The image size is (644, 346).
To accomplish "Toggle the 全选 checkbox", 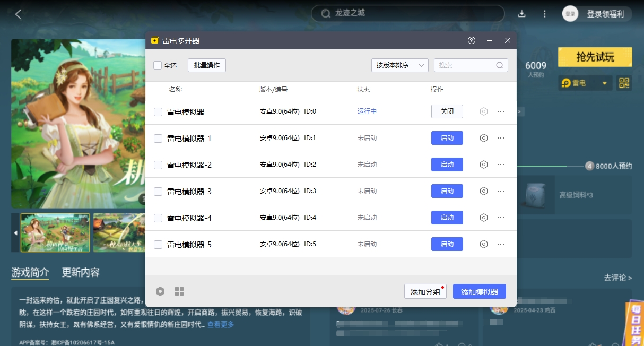I will [158, 65].
